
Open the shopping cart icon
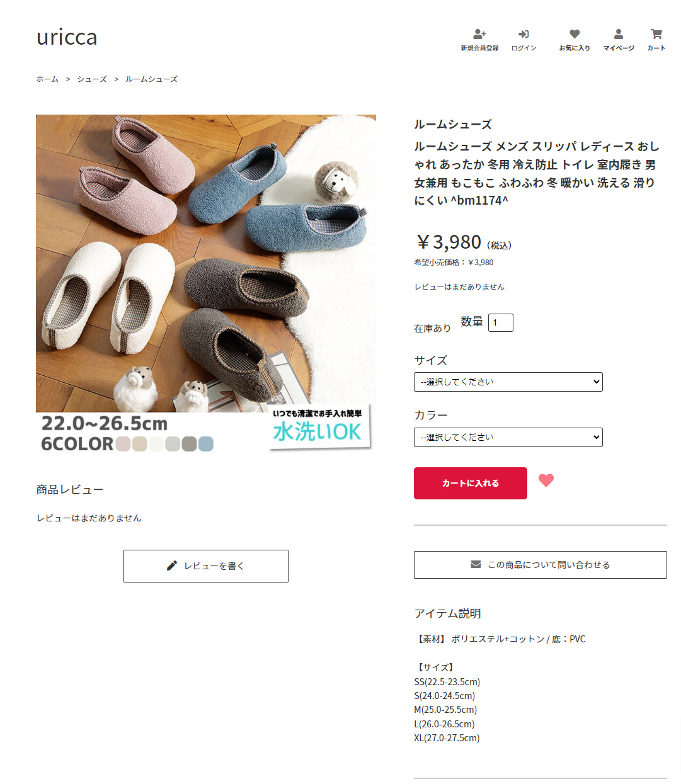(656, 34)
